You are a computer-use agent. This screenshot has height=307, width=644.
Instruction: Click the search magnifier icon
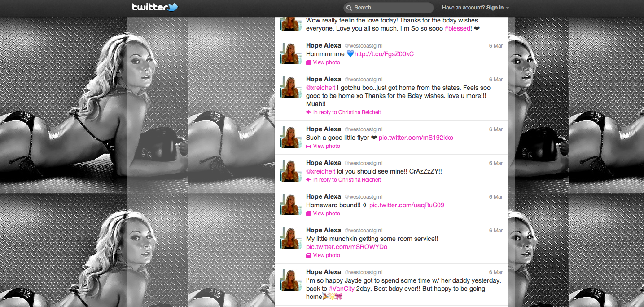click(x=349, y=8)
